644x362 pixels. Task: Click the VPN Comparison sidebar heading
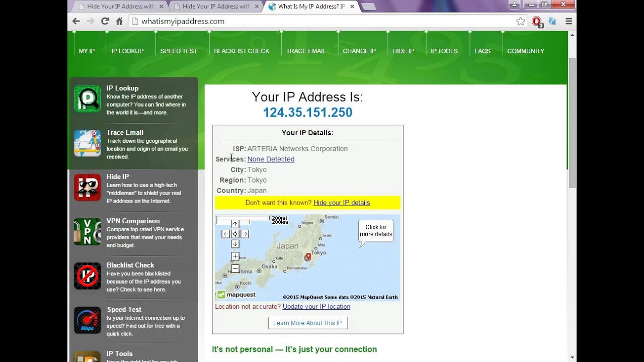133,221
